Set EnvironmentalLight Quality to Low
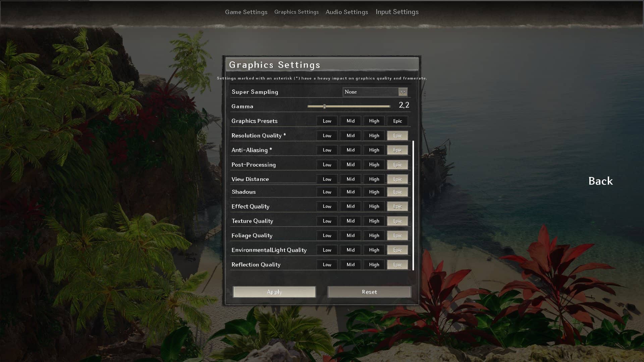This screenshot has height=362, width=644. coord(327,250)
